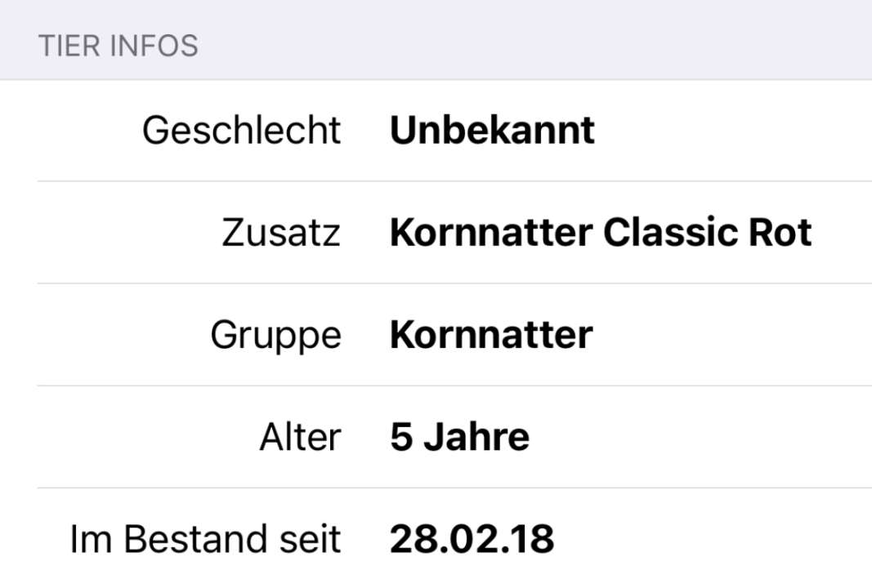Edit the Kornnatter Classic Rot value
872x588 pixels.
(x=601, y=232)
